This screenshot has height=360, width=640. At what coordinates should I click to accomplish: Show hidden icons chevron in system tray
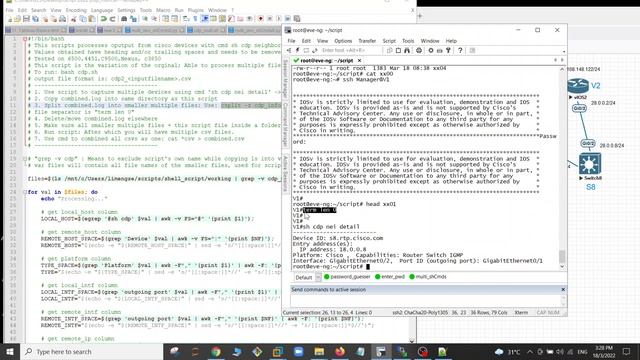pyautogui.click(x=529, y=351)
